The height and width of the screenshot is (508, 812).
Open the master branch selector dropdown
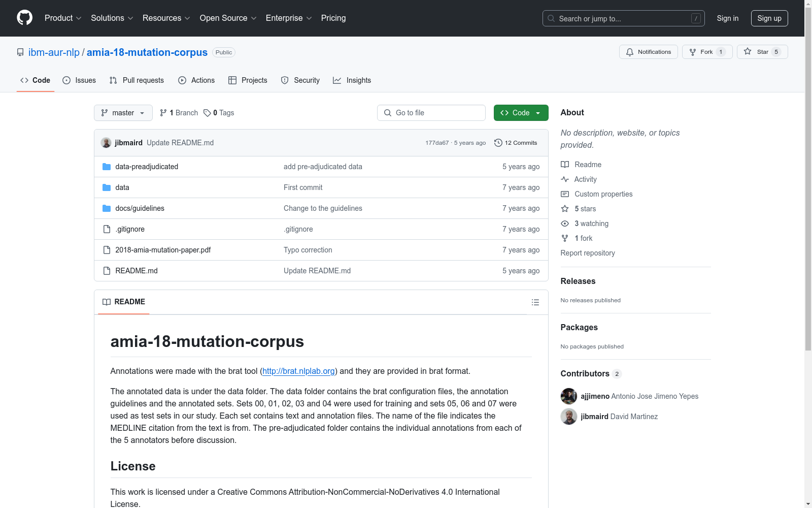(x=123, y=113)
